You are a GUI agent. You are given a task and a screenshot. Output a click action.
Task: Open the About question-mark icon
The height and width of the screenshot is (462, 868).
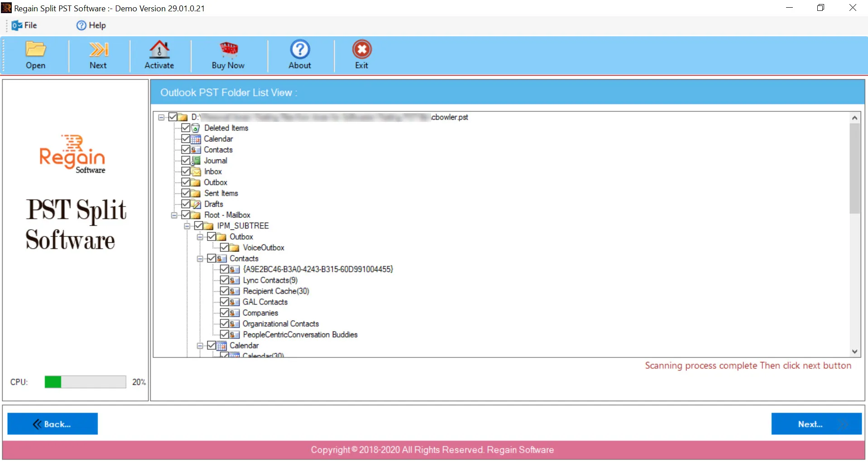(300, 49)
